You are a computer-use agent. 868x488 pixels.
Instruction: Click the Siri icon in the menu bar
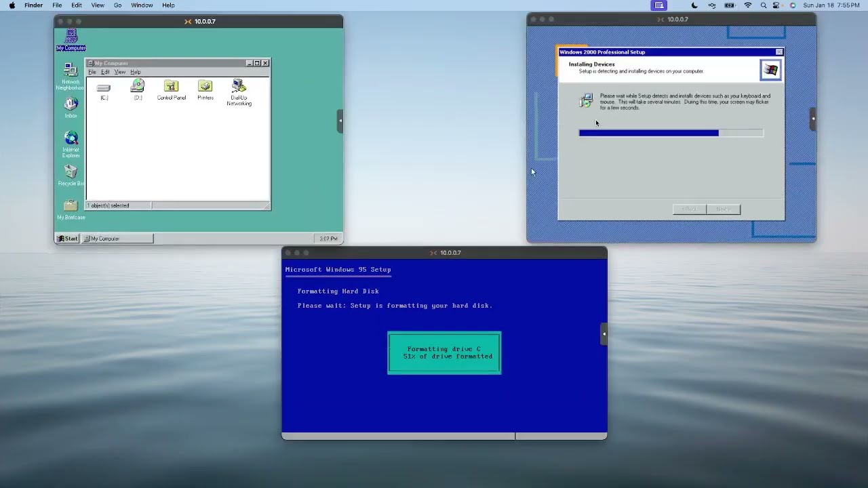(x=793, y=5)
